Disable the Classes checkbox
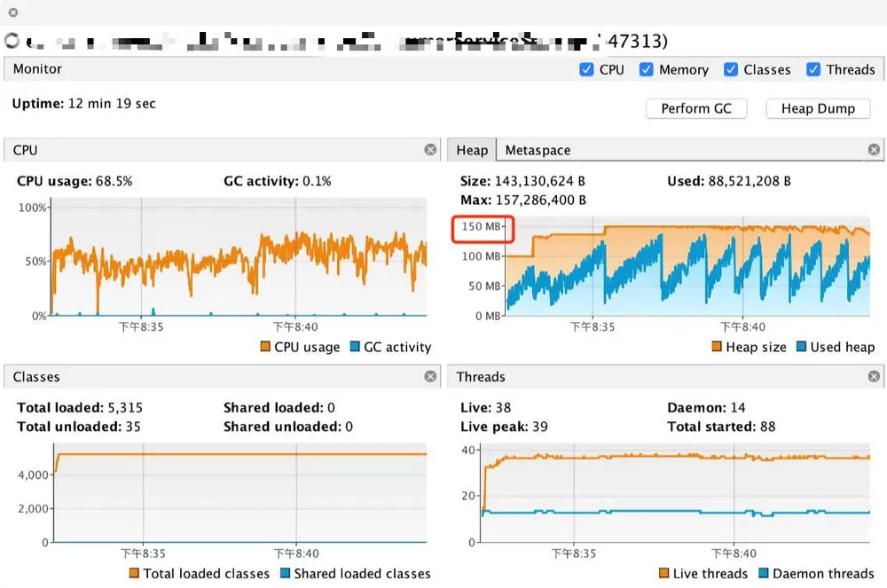The height and width of the screenshot is (588, 887). (731, 69)
